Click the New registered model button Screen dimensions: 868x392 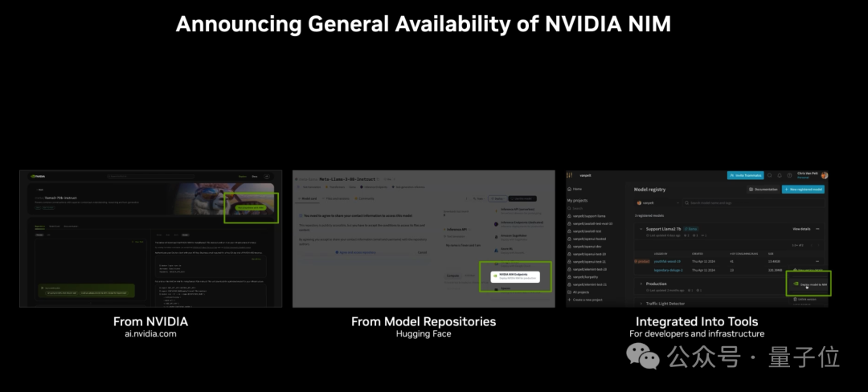[803, 189]
